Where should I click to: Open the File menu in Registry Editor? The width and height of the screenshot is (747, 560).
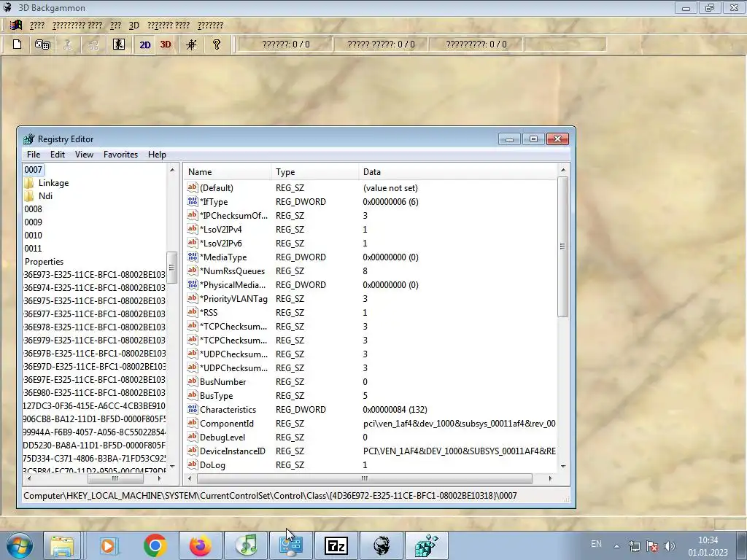tap(34, 155)
